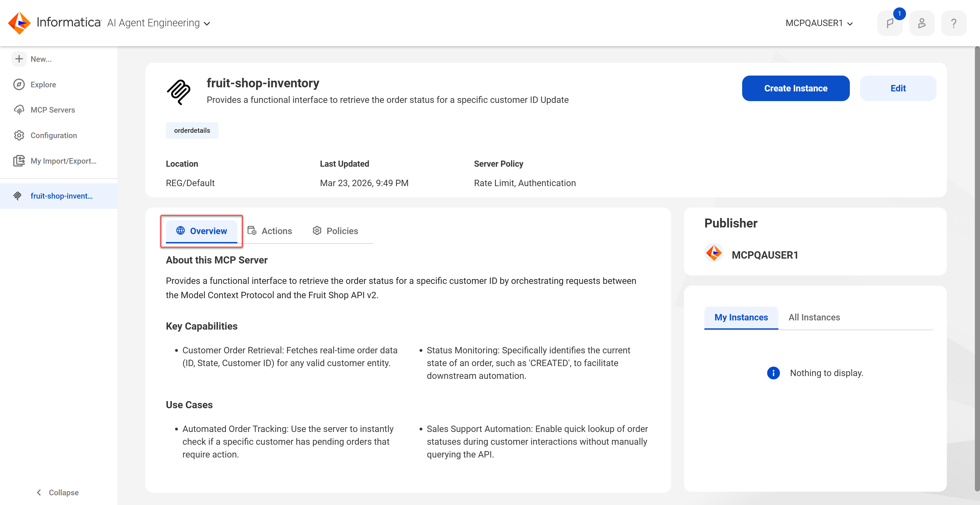Select the All Instances tab
The image size is (980, 505).
coord(814,317)
